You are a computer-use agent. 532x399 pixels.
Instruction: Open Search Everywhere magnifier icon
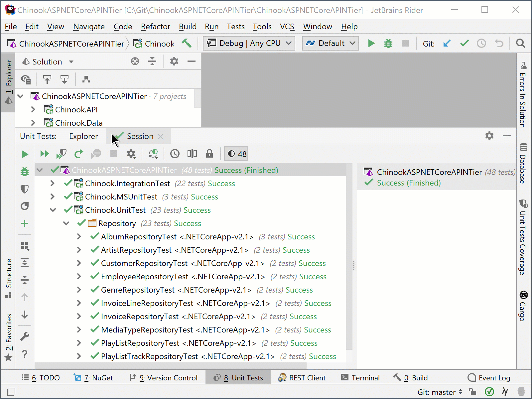(x=520, y=43)
